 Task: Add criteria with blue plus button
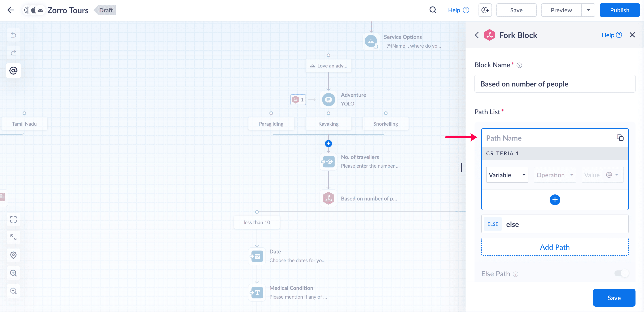[x=555, y=200]
